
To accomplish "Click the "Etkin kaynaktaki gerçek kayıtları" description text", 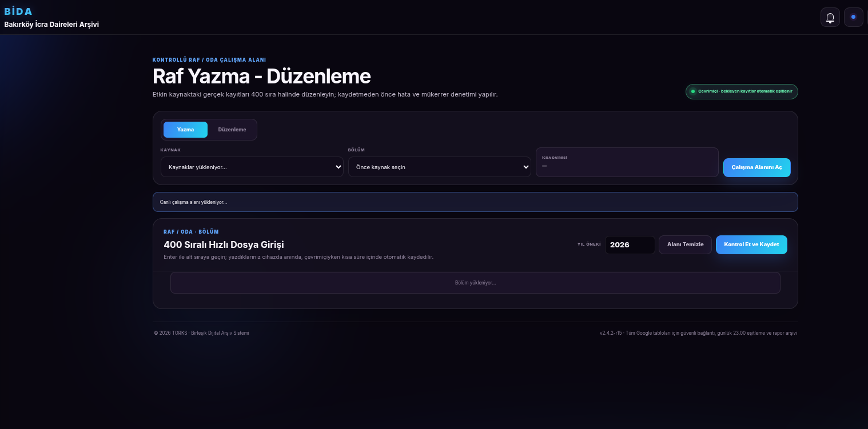I will (201, 94).
